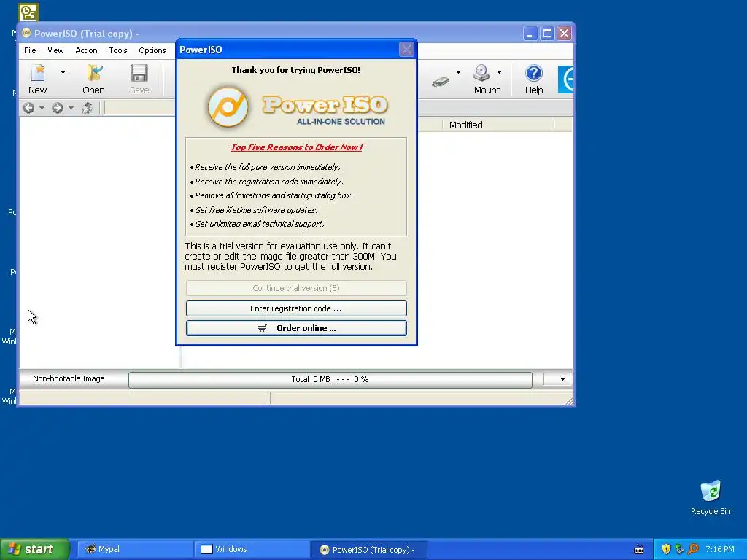Screen dimensions: 747x560
Task: Expand the Back history dropdown arrow
Action: tap(42, 108)
